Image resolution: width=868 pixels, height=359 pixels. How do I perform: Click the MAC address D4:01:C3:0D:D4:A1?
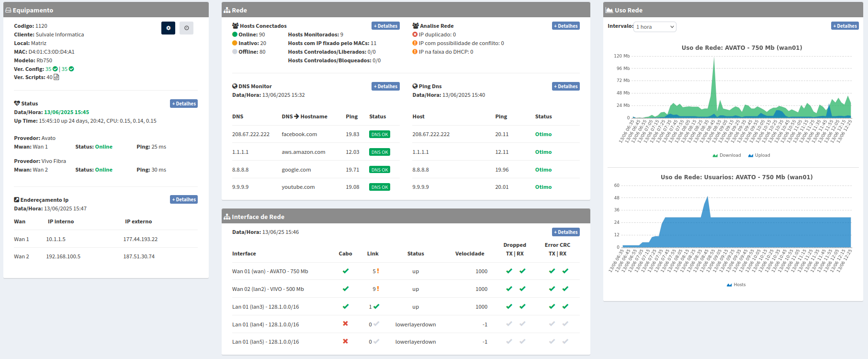point(51,52)
